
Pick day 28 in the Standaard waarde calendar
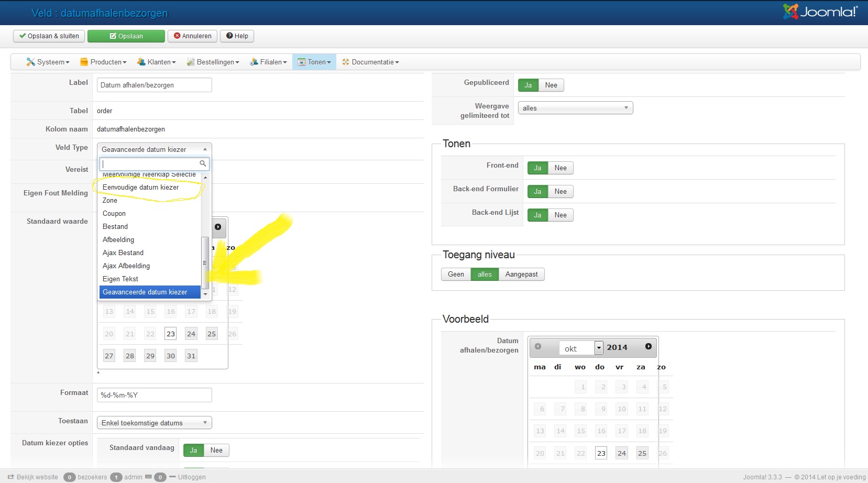tap(130, 356)
